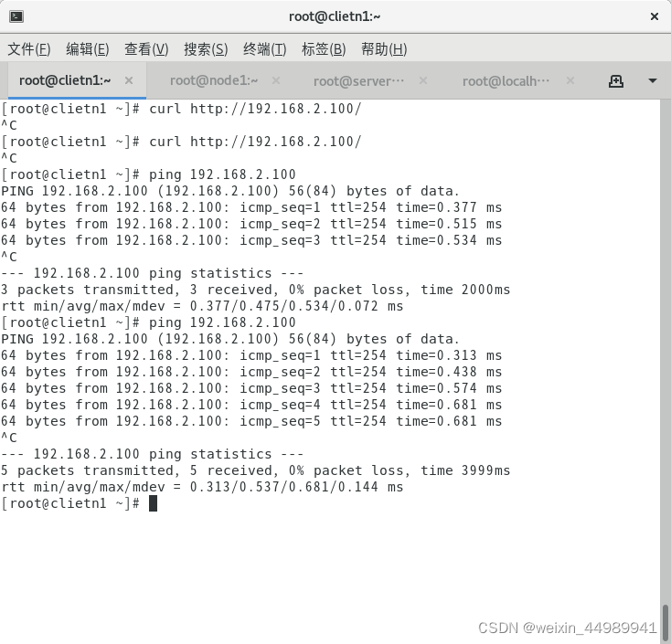Image resolution: width=671 pixels, height=644 pixels.
Task: Switch to the root@server tab
Action: 358,80
